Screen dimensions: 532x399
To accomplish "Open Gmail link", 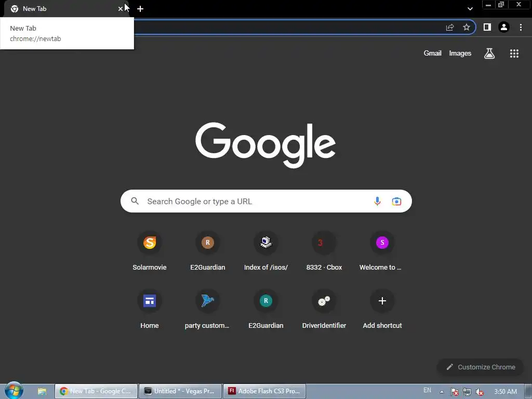I will [432, 54].
